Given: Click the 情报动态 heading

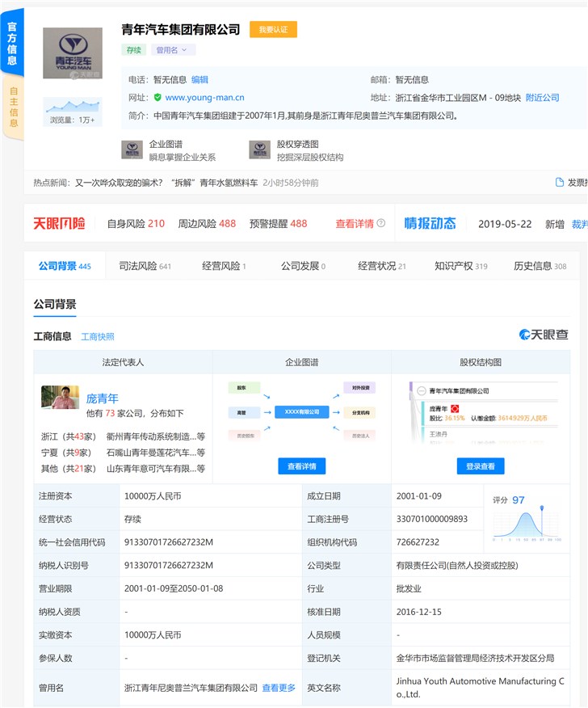Looking at the screenshot, I should pos(430,224).
